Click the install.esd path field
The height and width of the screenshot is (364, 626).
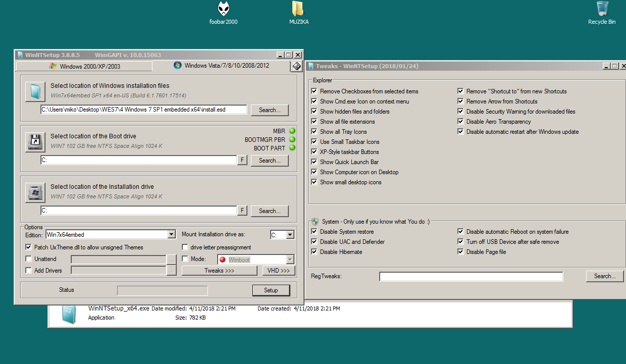click(x=144, y=110)
